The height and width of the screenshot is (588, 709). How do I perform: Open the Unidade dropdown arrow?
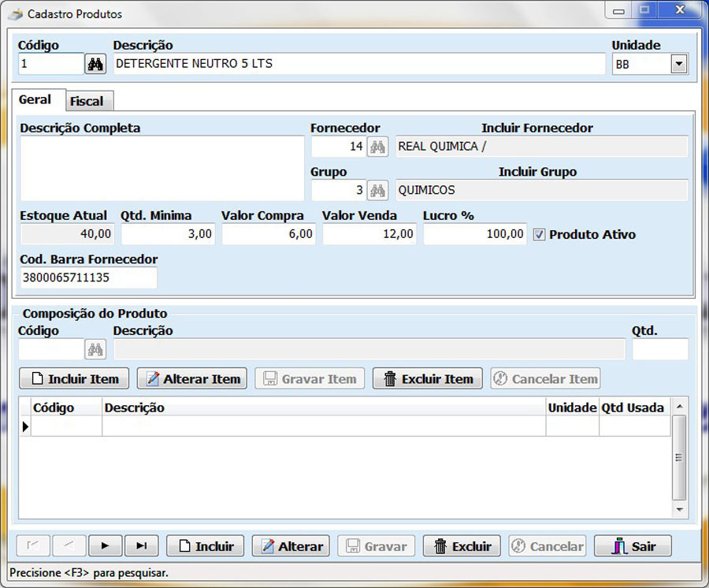pos(679,64)
